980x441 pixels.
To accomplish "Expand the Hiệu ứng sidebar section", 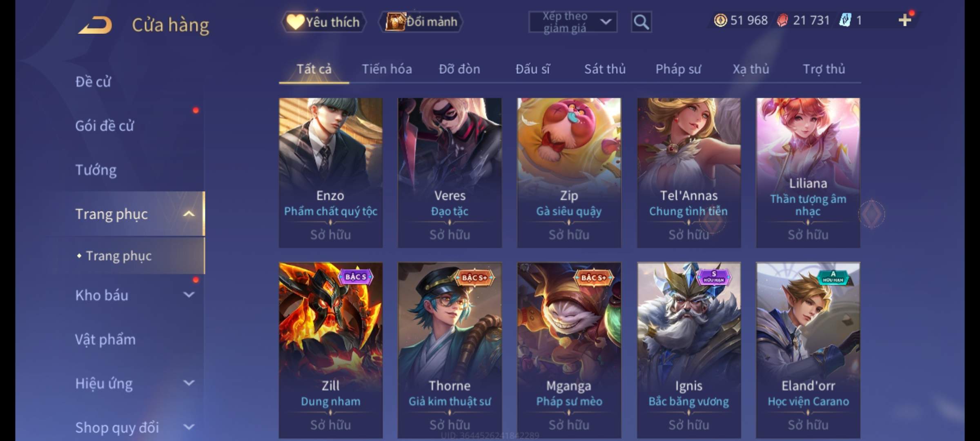I will 189,383.
